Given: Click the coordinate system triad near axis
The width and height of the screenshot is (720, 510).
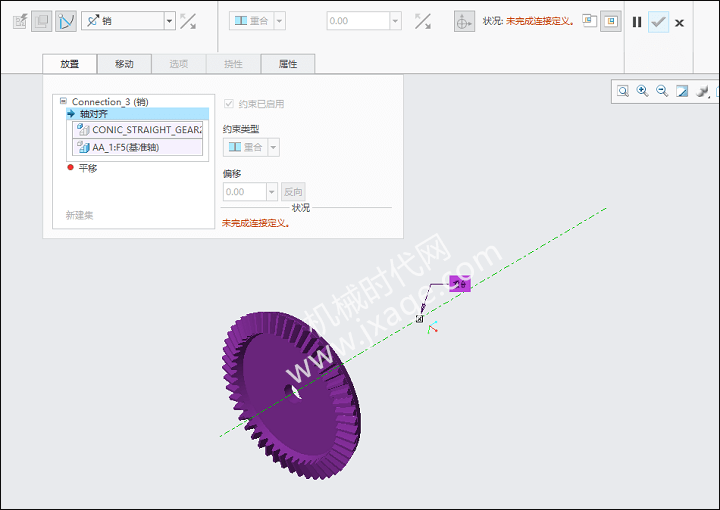Looking at the screenshot, I should (432, 327).
